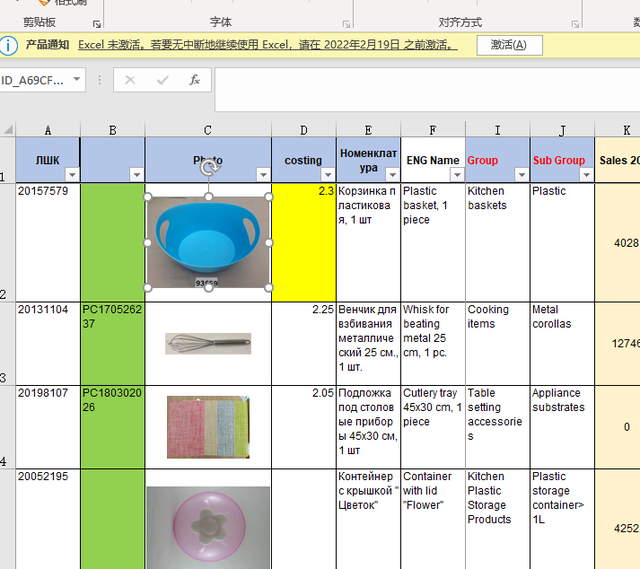Select row 4 header
The image size is (640, 569).
(x=7, y=427)
